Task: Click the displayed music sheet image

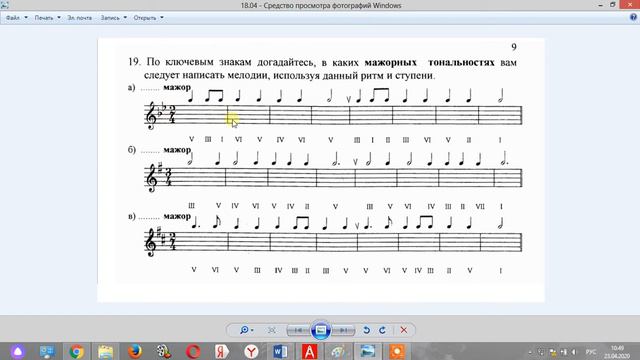Action: pyautogui.click(x=321, y=170)
